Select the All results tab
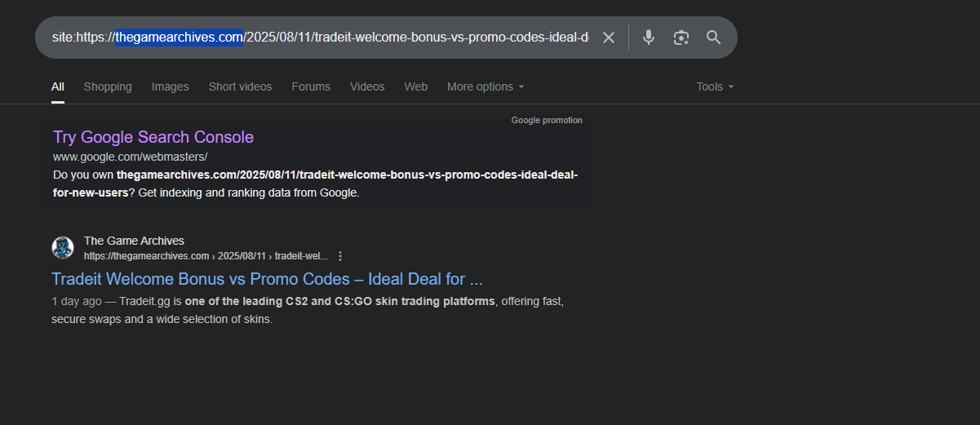The image size is (980, 425). pos(58,86)
